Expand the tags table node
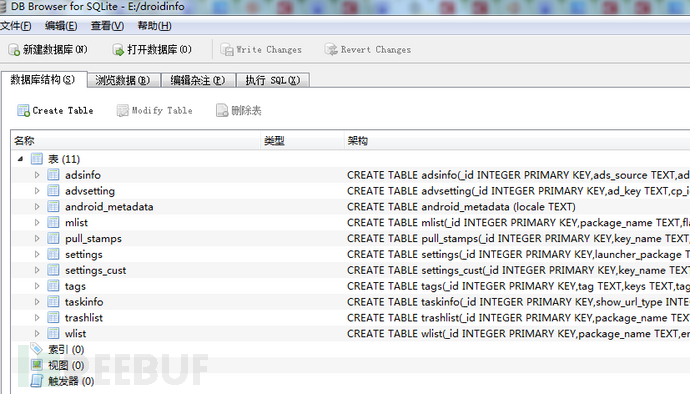Image resolution: width=690 pixels, height=394 pixels. coord(37,286)
